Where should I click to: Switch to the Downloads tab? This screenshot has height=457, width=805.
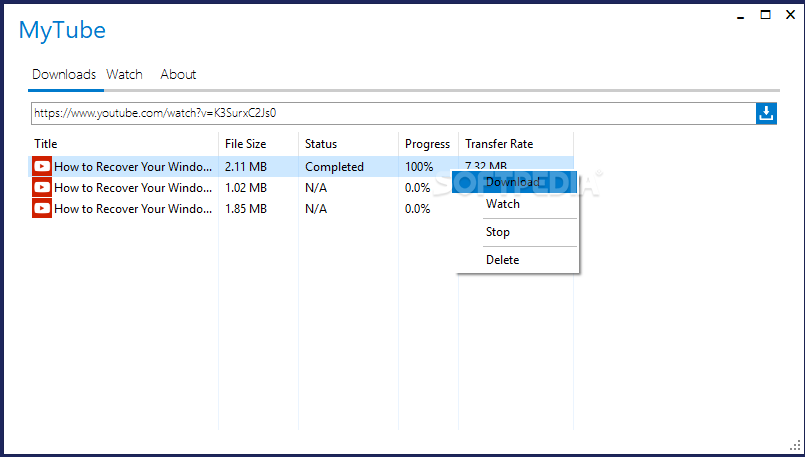64,74
